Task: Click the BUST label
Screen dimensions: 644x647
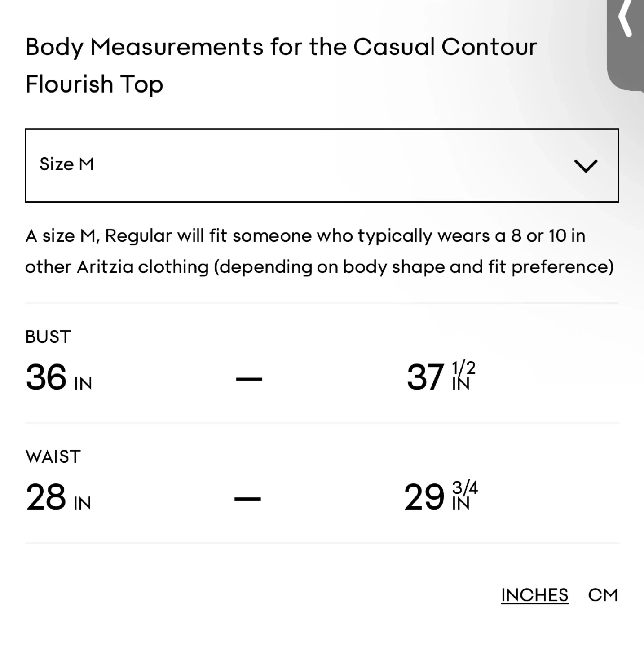Action: click(48, 337)
